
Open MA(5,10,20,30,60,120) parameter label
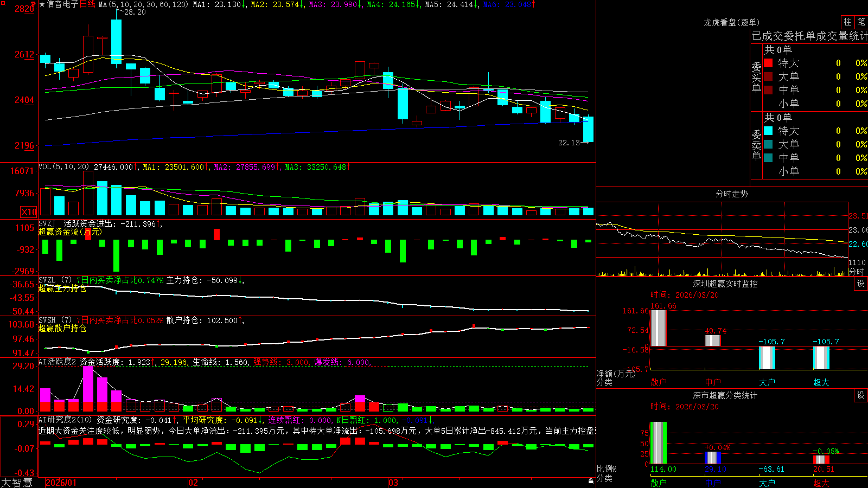coord(143,4)
